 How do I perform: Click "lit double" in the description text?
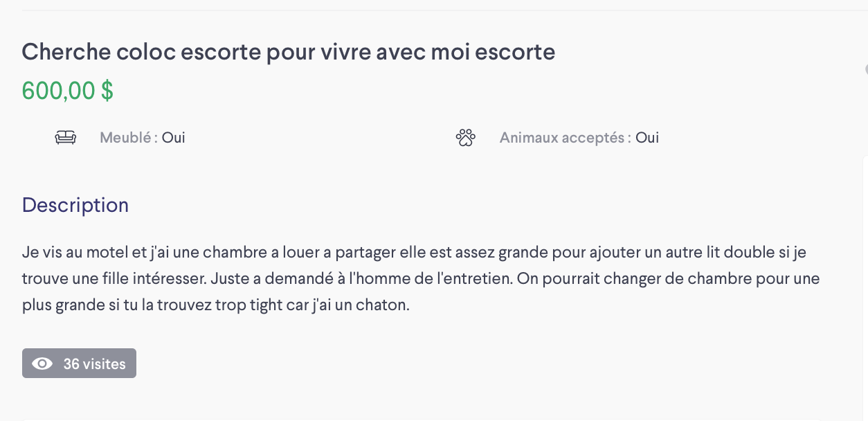click(744, 253)
